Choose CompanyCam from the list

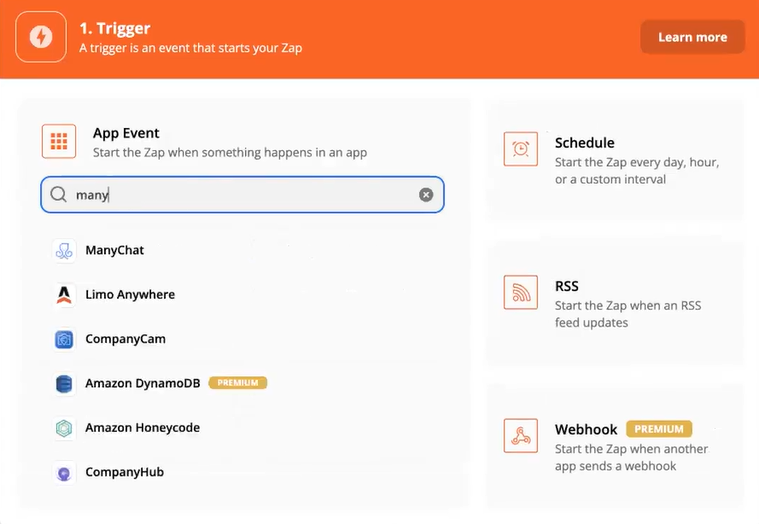click(x=125, y=339)
